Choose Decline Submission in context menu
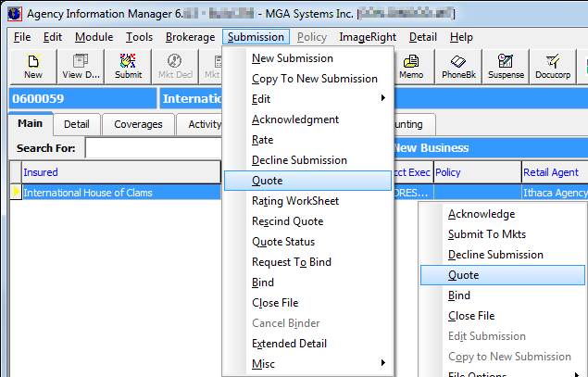588x377 pixels. pyautogui.click(x=495, y=255)
